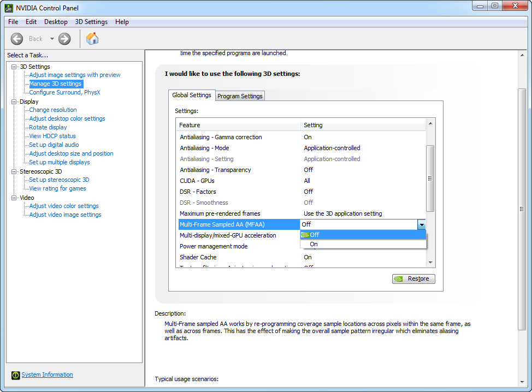Select Multi-display/mixed-GPU acceleration row
The width and height of the screenshot is (532, 392).
(x=239, y=235)
